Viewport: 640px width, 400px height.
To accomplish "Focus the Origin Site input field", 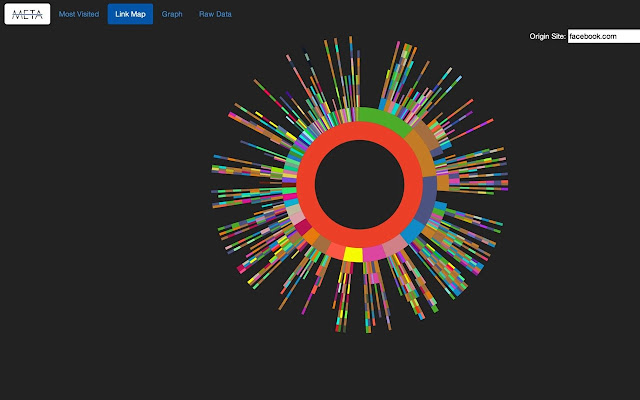I will click(600, 36).
